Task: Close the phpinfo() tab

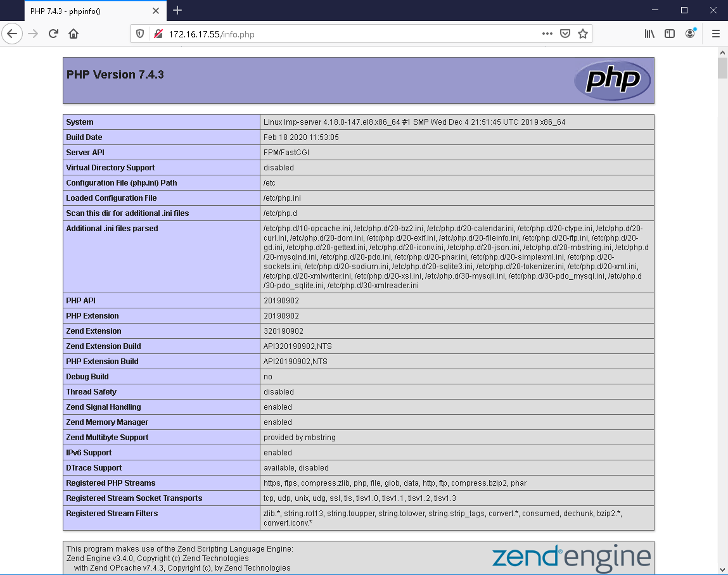Action: coord(156,11)
